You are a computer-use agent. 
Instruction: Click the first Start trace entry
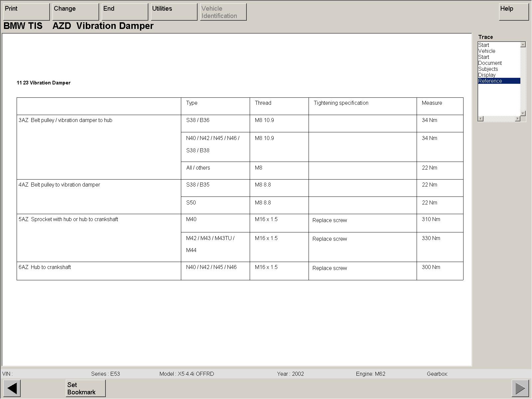tap(483, 45)
